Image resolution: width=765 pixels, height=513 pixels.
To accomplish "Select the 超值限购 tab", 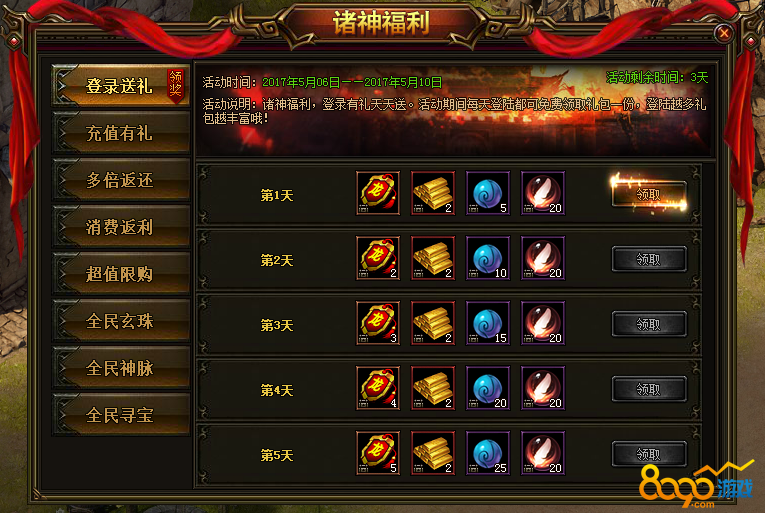I will point(121,273).
